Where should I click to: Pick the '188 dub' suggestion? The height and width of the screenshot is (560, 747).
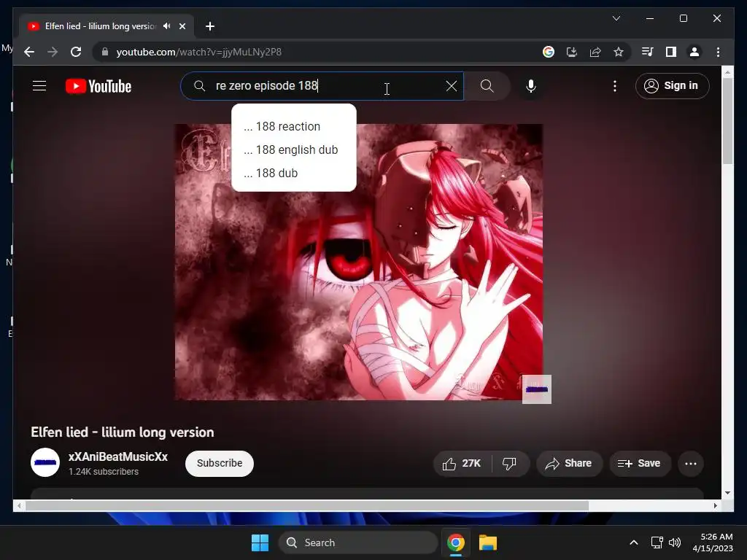(x=293, y=173)
